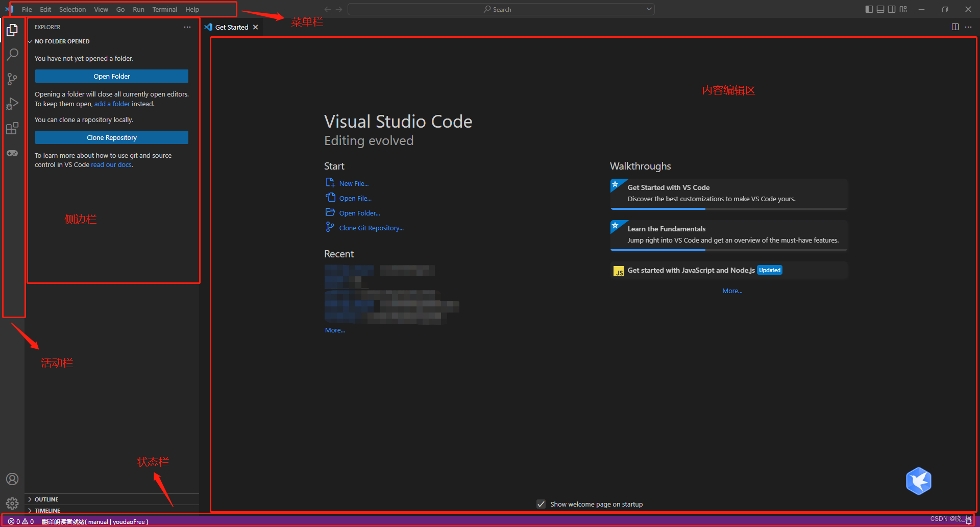The height and width of the screenshot is (527, 980).
Task: Click the Open Folder icon under Start
Action: 330,212
